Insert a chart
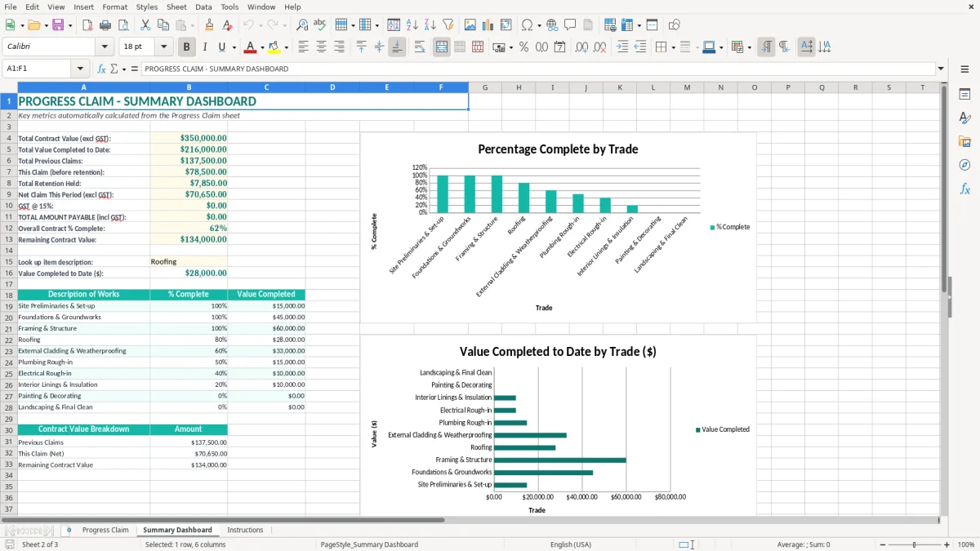 point(488,25)
